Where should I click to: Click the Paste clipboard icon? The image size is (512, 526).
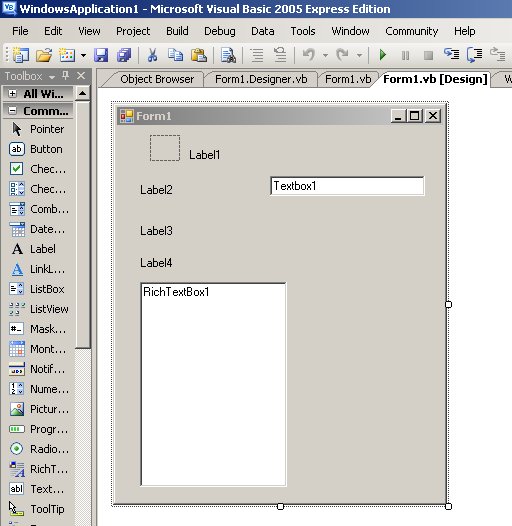(199, 55)
